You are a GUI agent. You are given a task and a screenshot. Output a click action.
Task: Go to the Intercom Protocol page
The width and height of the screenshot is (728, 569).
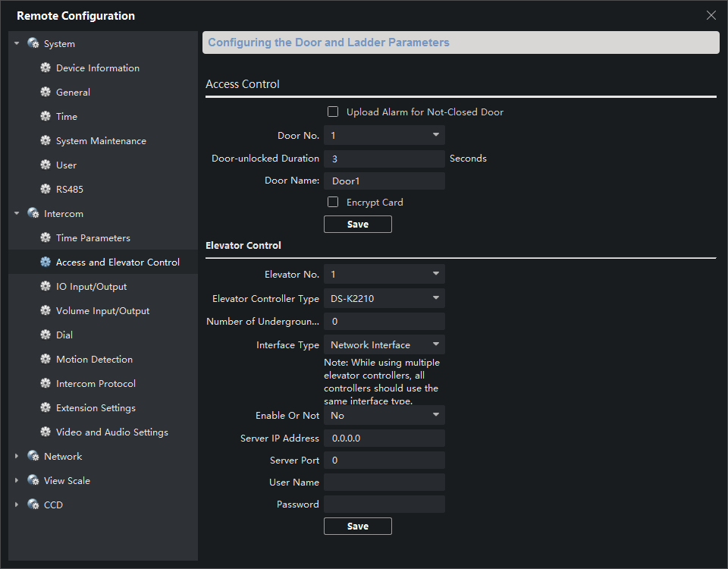(x=96, y=384)
